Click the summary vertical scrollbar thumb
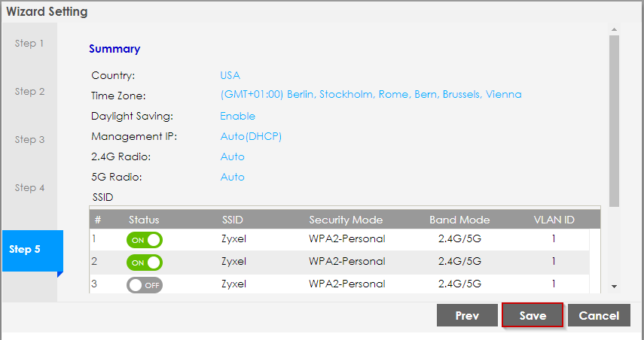The height and width of the screenshot is (340, 644). tap(614, 120)
